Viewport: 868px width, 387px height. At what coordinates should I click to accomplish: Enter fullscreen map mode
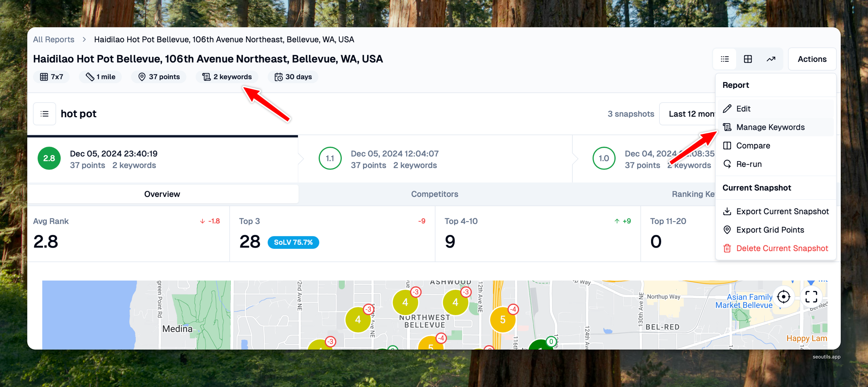click(811, 297)
